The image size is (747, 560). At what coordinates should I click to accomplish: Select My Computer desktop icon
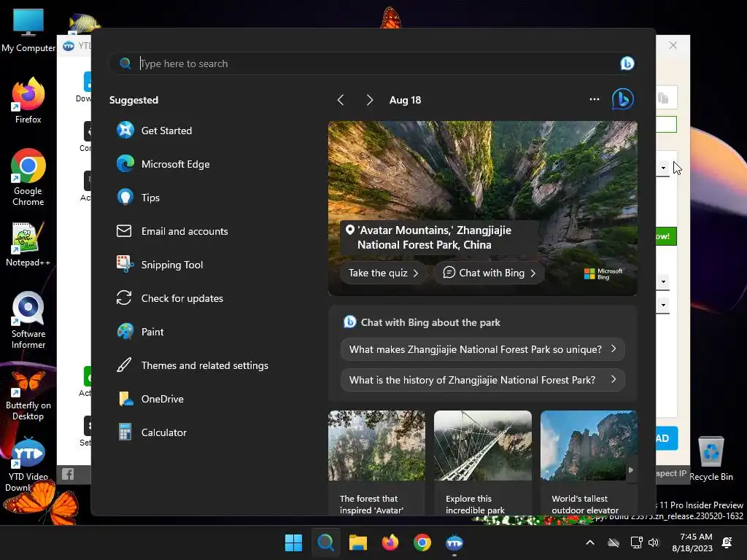click(28, 31)
